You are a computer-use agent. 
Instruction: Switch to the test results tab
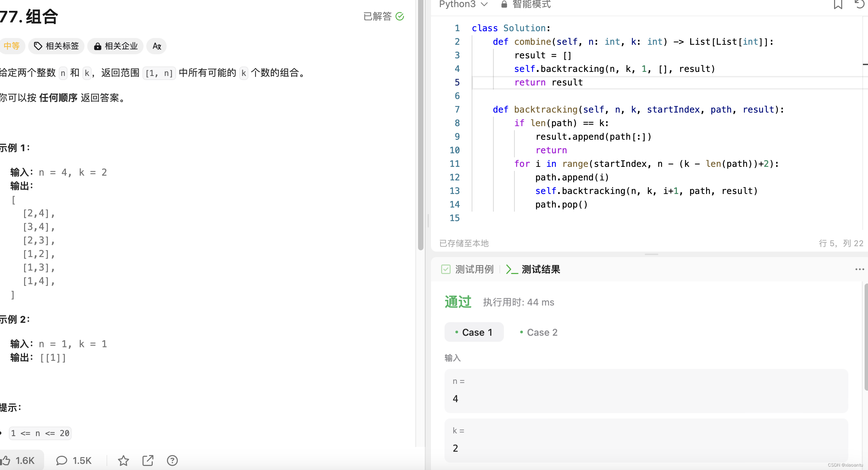533,269
